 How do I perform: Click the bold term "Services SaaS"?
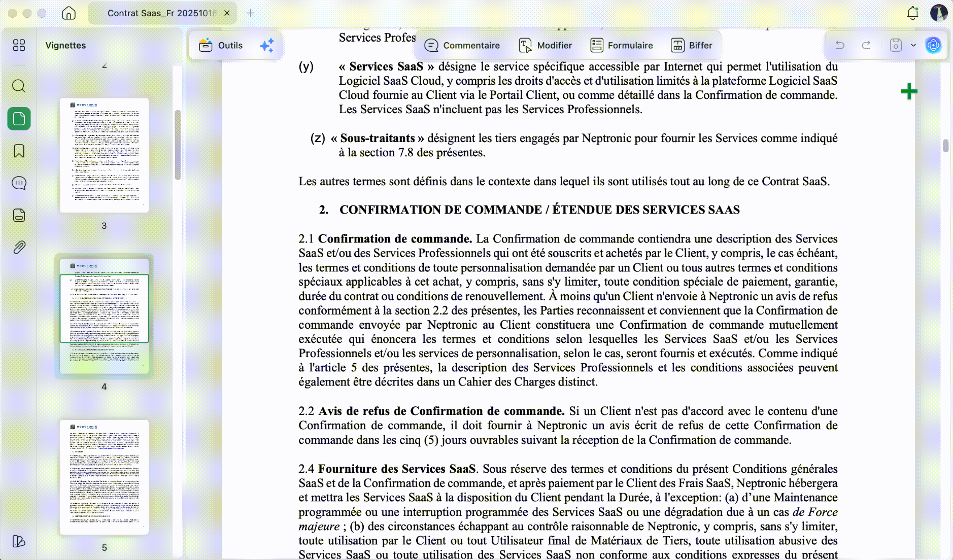tap(386, 66)
